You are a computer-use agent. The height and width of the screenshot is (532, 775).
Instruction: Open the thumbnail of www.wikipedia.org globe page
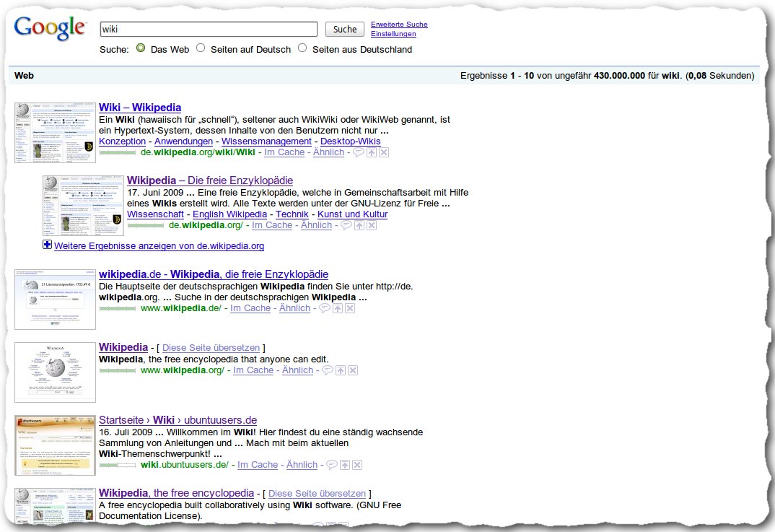point(55,372)
